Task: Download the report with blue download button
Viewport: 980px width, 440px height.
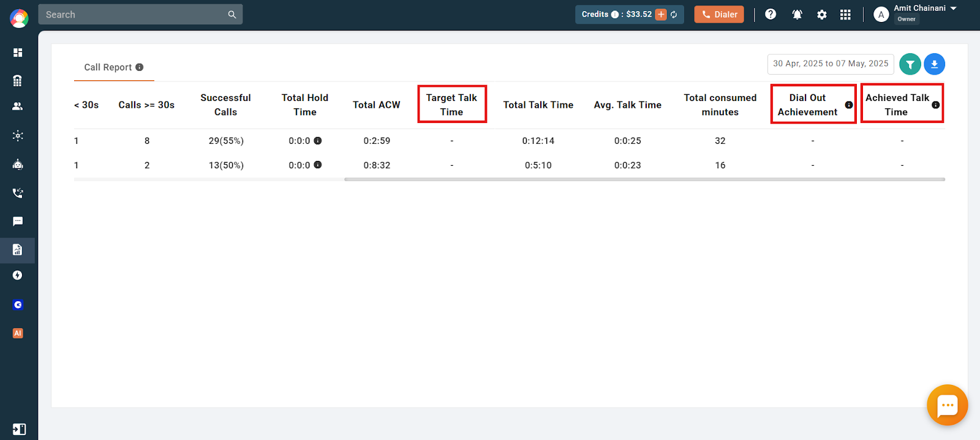Action: click(934, 64)
